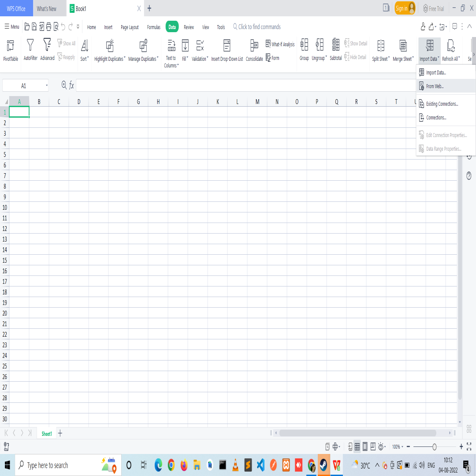Open Windows search box in taskbar
The image size is (476, 476).
[x=68, y=465]
